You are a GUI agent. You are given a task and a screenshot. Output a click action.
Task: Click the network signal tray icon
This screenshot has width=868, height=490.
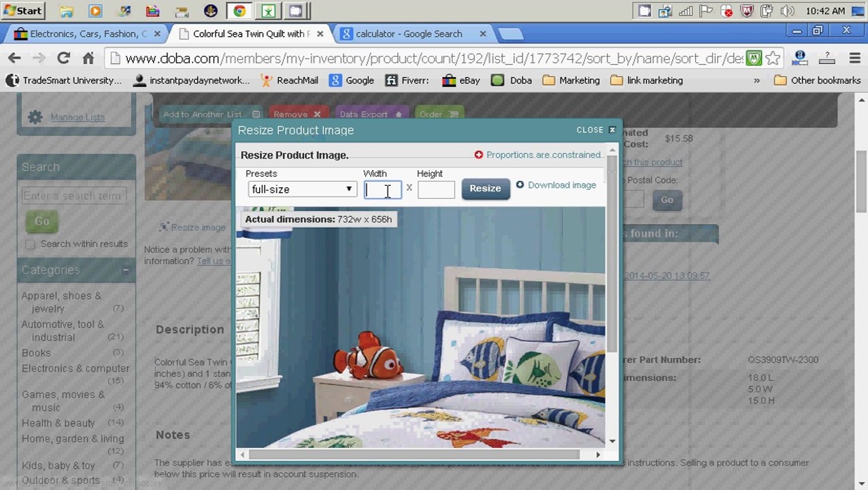point(686,11)
